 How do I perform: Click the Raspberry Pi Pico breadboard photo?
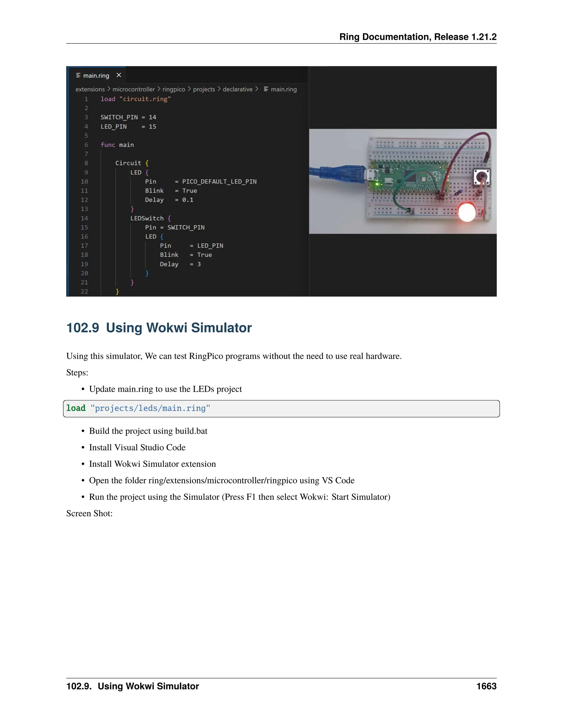(x=402, y=181)
